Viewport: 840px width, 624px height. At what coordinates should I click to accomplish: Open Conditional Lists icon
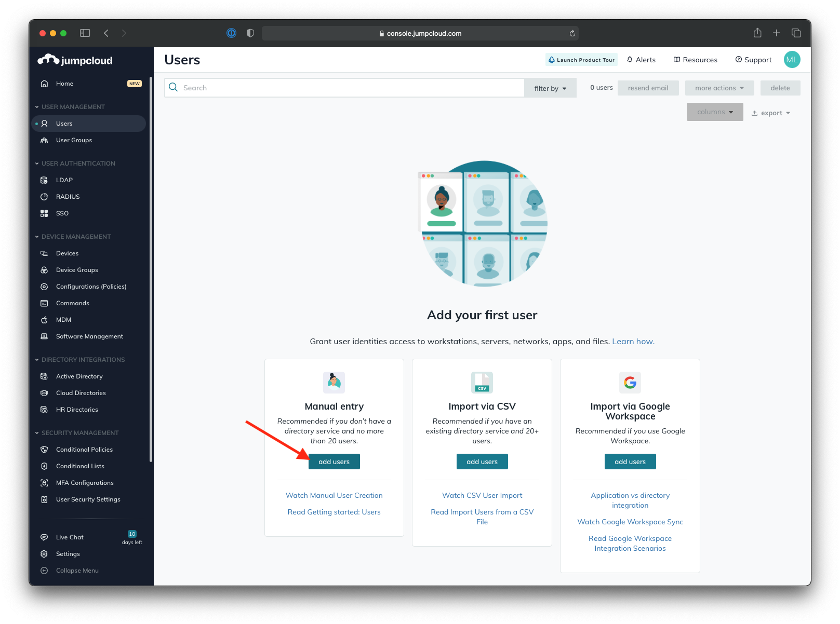pos(44,466)
